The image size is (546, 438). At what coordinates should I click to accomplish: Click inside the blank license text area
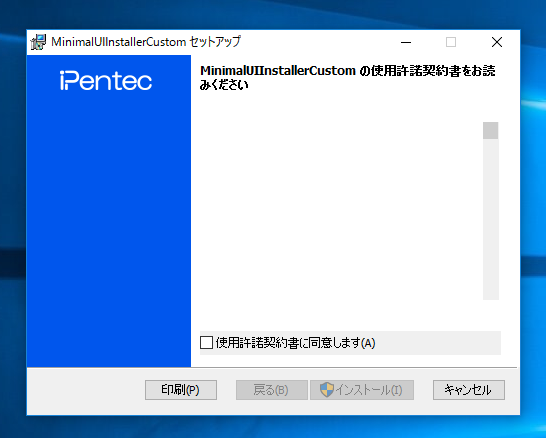[341, 211]
